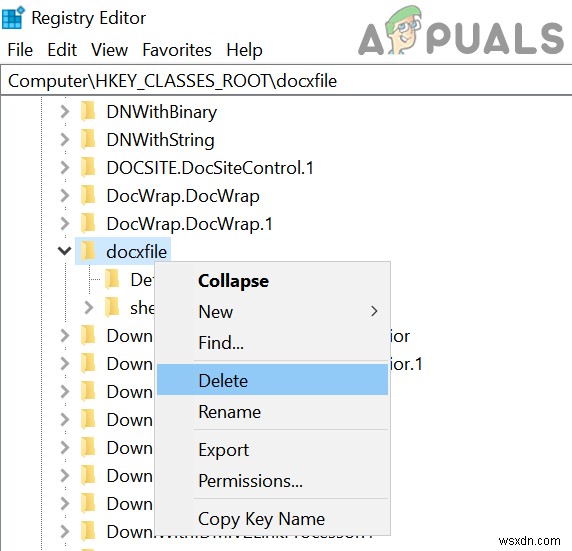Open the File menu
572x551 pixels.
pyautogui.click(x=20, y=50)
